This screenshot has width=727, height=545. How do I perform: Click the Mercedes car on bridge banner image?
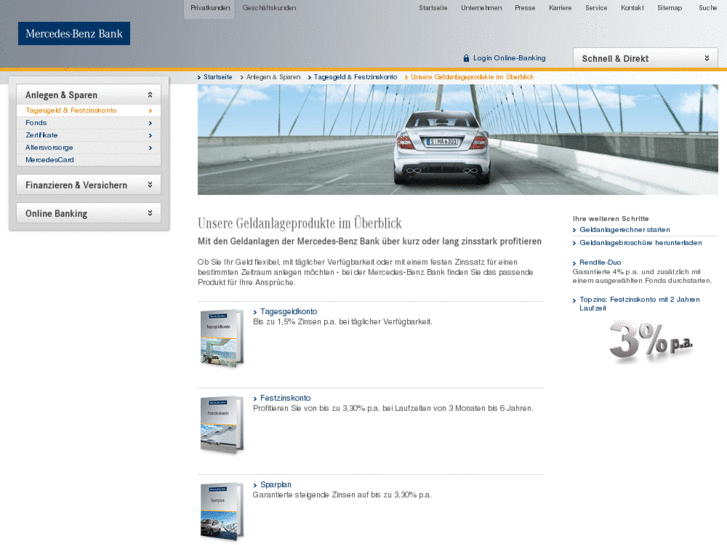(458, 140)
